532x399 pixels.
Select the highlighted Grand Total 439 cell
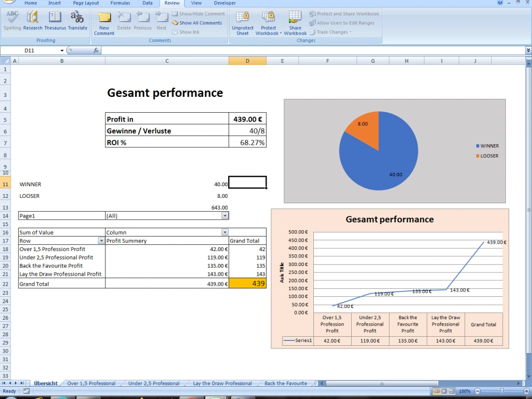(247, 284)
